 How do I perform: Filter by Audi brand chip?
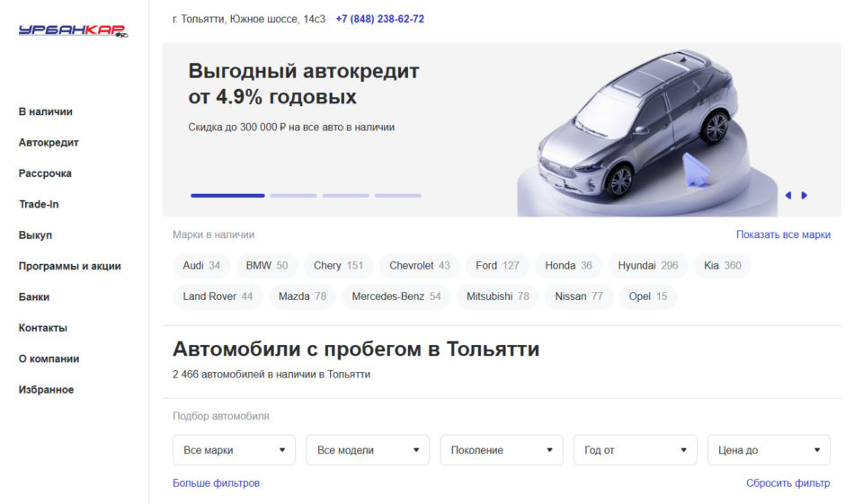click(201, 266)
